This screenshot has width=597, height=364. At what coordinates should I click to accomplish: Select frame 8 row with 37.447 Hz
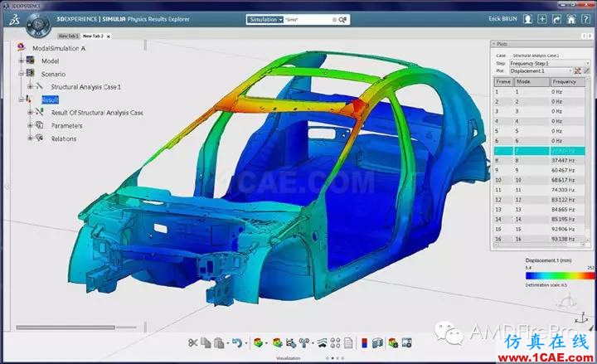pos(540,161)
